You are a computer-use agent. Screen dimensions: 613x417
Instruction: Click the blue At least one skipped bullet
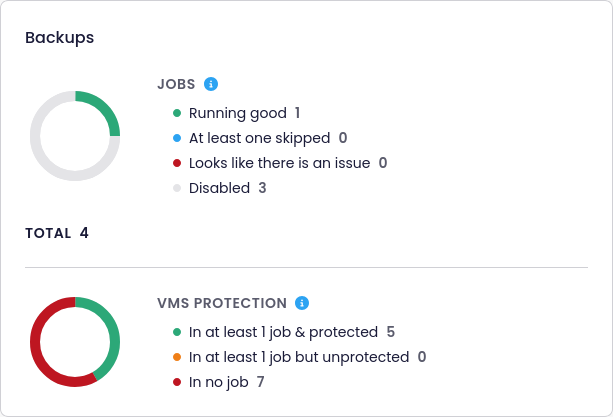click(177, 139)
